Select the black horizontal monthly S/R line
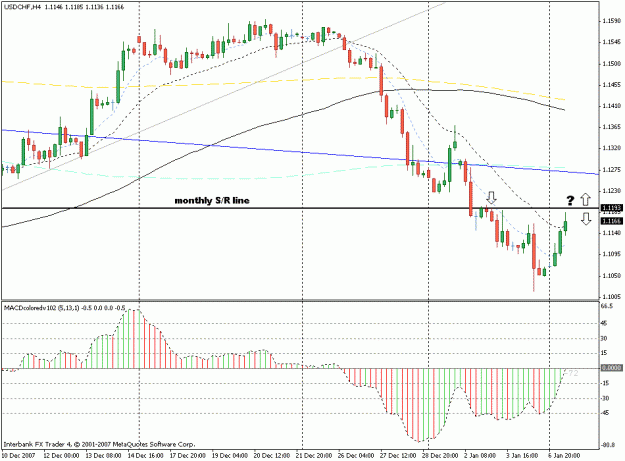625x461 pixels. coord(300,208)
